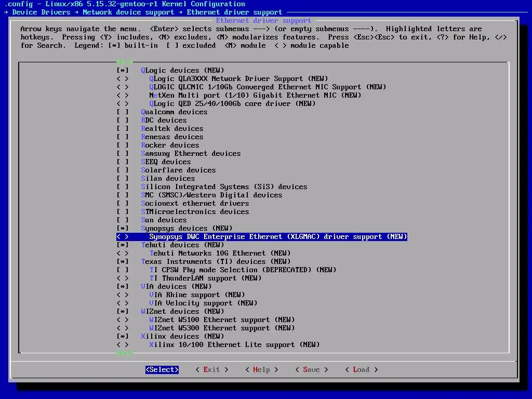The height and width of the screenshot is (399, 532).
Task: Select the Sun devices entry
Action: point(164,220)
